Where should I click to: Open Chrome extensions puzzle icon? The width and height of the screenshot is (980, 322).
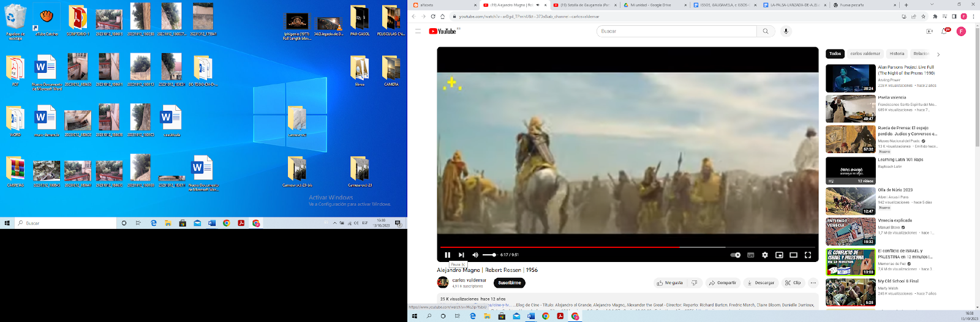point(935,17)
